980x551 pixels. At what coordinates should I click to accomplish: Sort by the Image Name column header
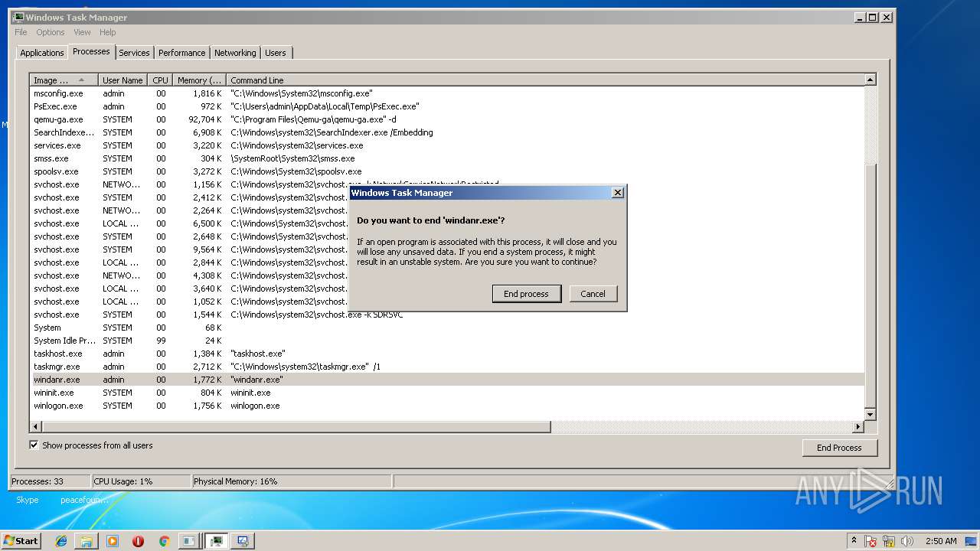click(64, 80)
